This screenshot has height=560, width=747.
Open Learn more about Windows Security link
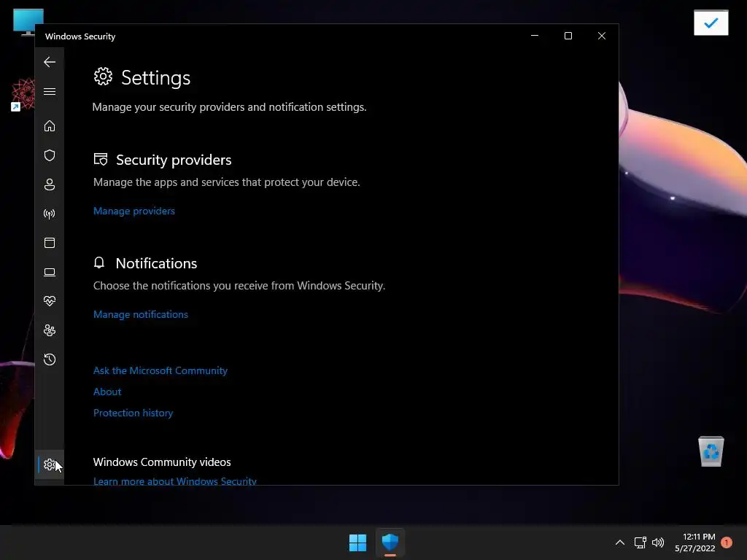(x=175, y=481)
